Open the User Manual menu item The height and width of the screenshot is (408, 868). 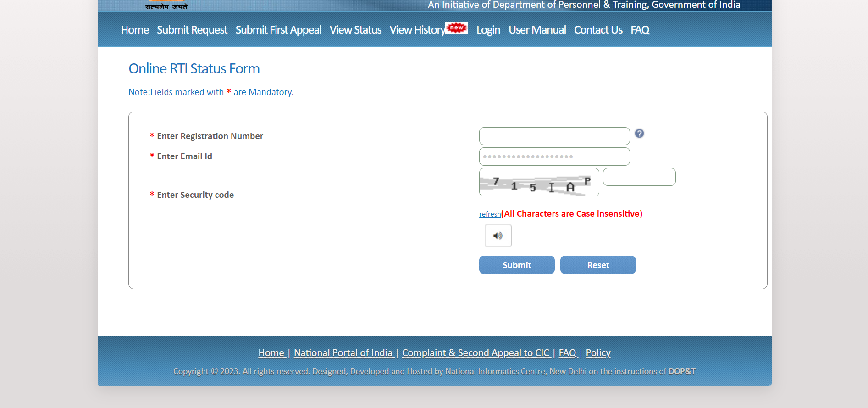[537, 30]
